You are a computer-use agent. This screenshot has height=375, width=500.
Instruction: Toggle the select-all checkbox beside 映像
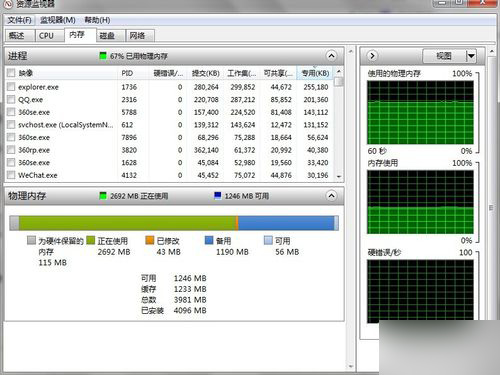pos(11,73)
